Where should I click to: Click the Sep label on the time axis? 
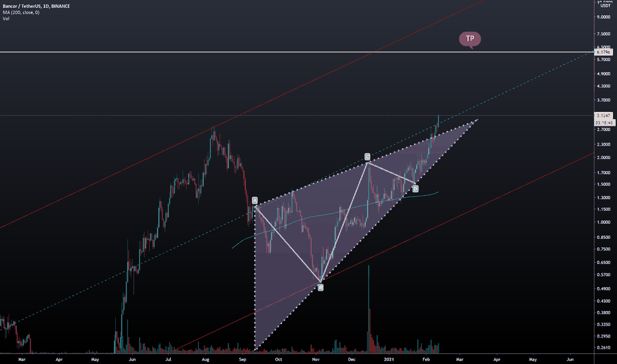coord(242,359)
